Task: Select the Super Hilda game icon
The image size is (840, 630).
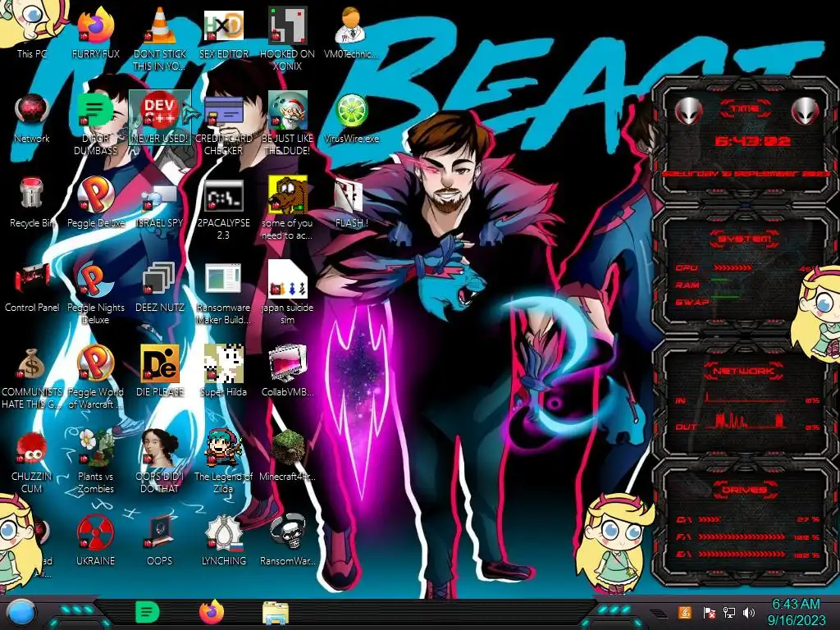Action: (x=223, y=372)
